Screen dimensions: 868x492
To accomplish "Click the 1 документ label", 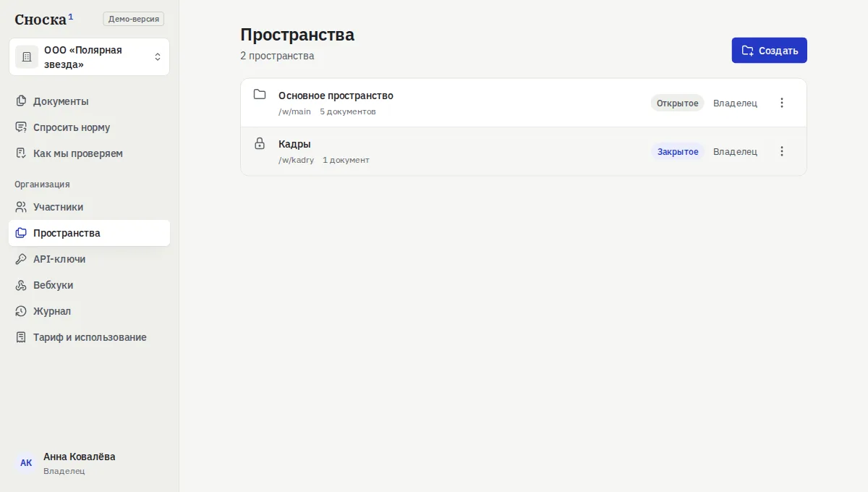I will pyautogui.click(x=346, y=160).
